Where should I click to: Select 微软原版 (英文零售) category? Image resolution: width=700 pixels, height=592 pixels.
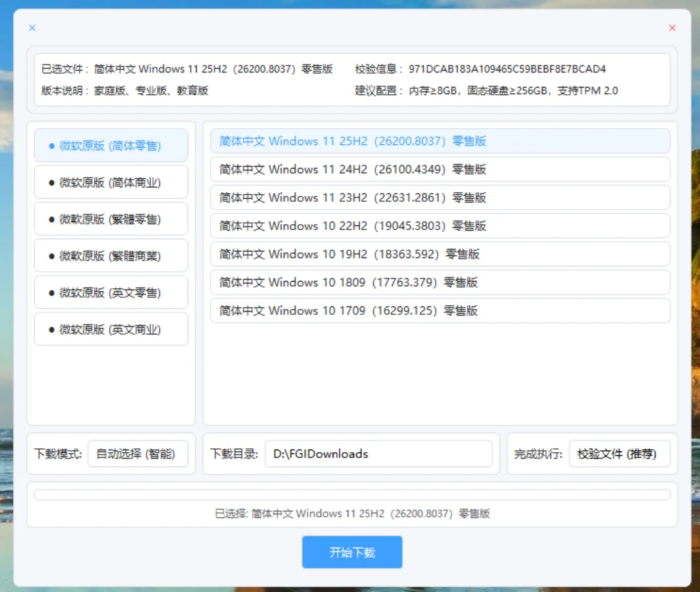[110, 293]
